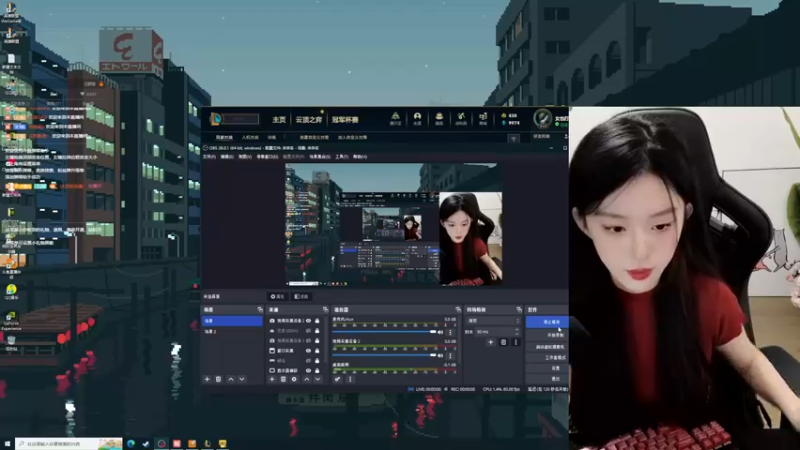Open File menu in OBS
The height and width of the screenshot is (450, 800).
[x=209, y=157]
